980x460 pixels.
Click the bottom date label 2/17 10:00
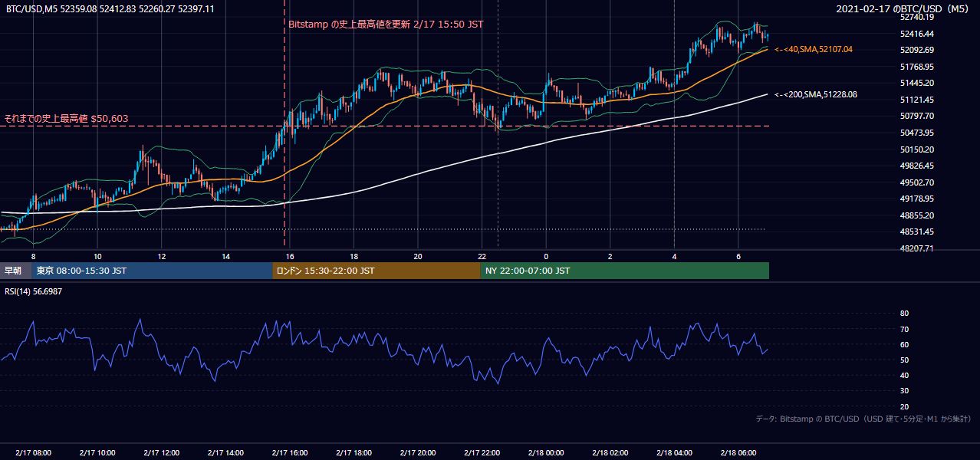pos(97,453)
